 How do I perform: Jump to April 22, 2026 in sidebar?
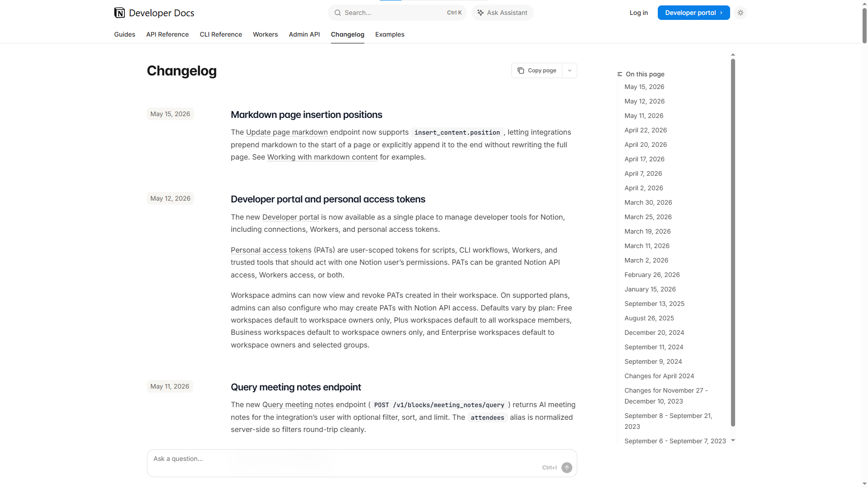646,130
